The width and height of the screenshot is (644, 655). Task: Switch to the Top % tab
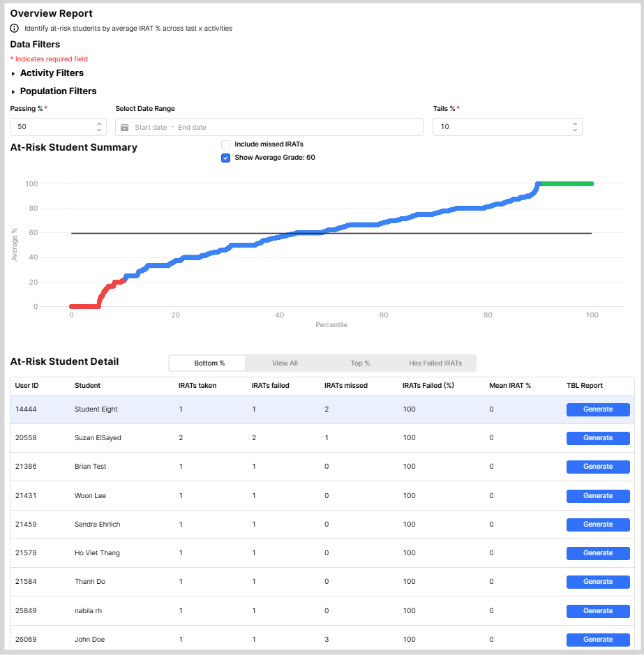point(360,363)
